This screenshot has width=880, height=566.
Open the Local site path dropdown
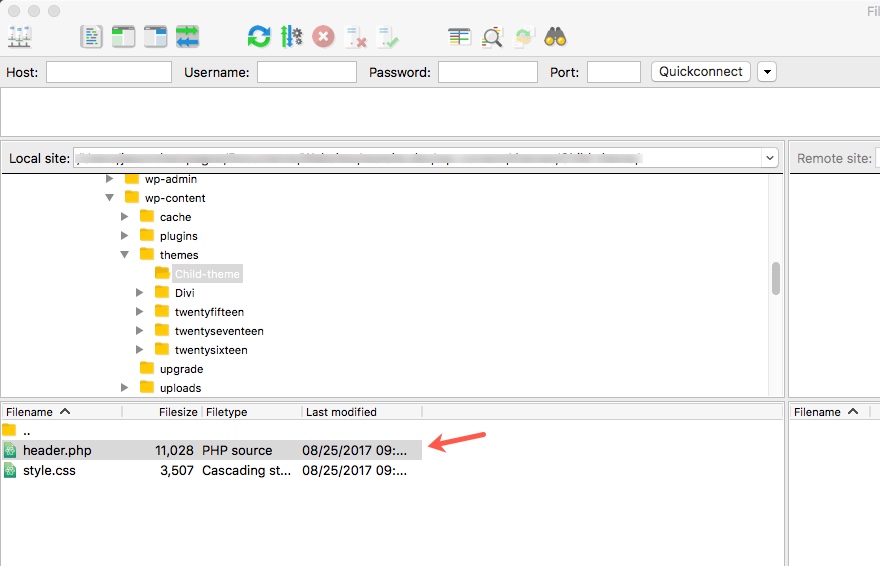[769, 158]
